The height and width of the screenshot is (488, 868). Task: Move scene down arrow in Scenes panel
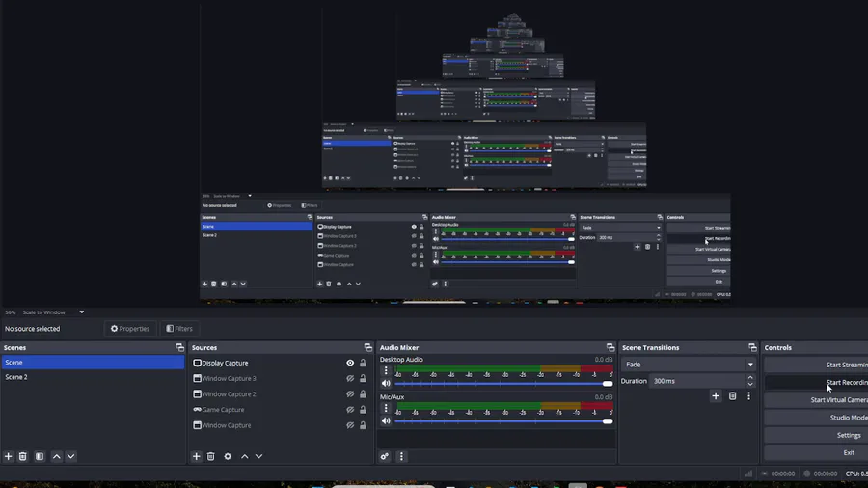pos(70,456)
